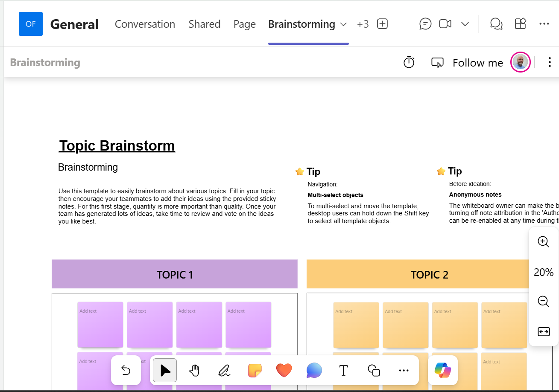Switch to the Conversation tab
The image size is (559, 392).
pos(145,24)
